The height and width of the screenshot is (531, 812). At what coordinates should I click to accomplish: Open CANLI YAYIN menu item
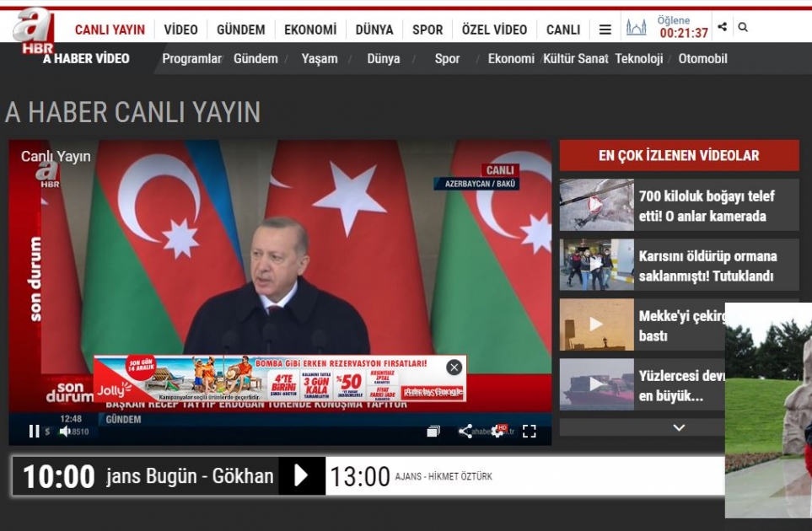tap(110, 29)
